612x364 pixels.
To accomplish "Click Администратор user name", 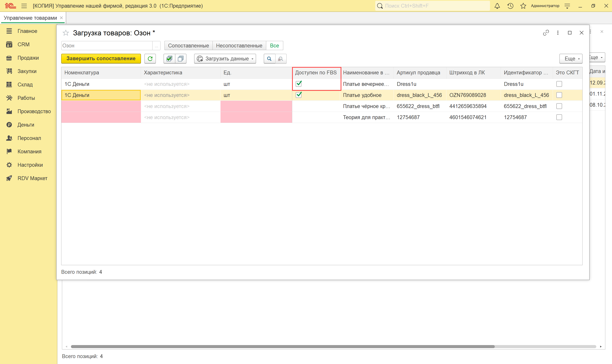I will [545, 6].
